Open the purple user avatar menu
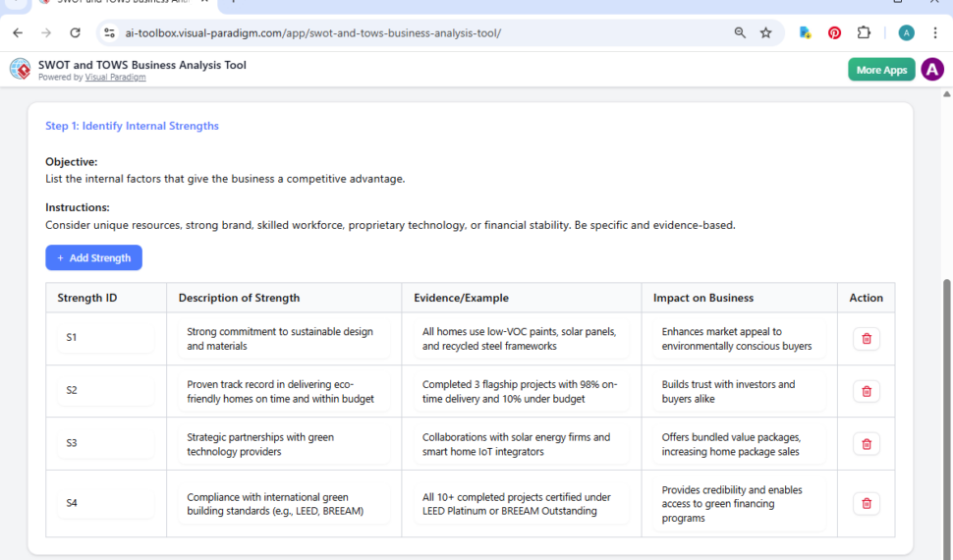953x560 pixels. tap(931, 70)
